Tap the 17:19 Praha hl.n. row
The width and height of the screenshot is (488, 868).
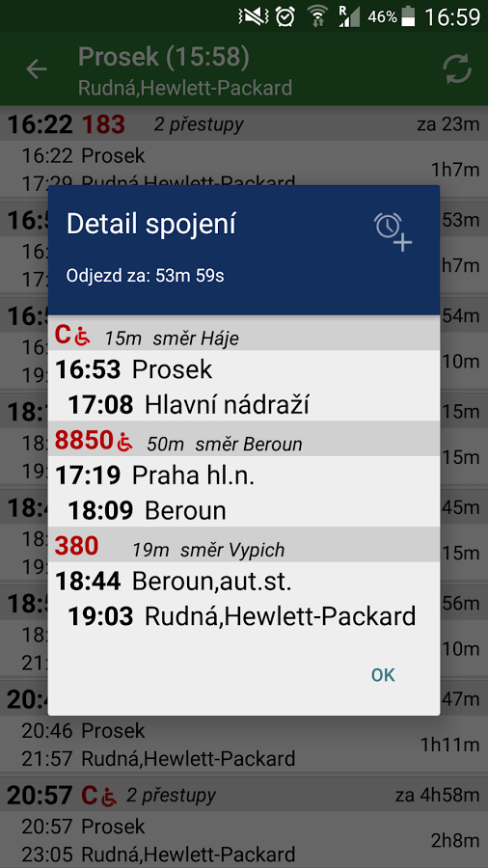click(x=244, y=475)
